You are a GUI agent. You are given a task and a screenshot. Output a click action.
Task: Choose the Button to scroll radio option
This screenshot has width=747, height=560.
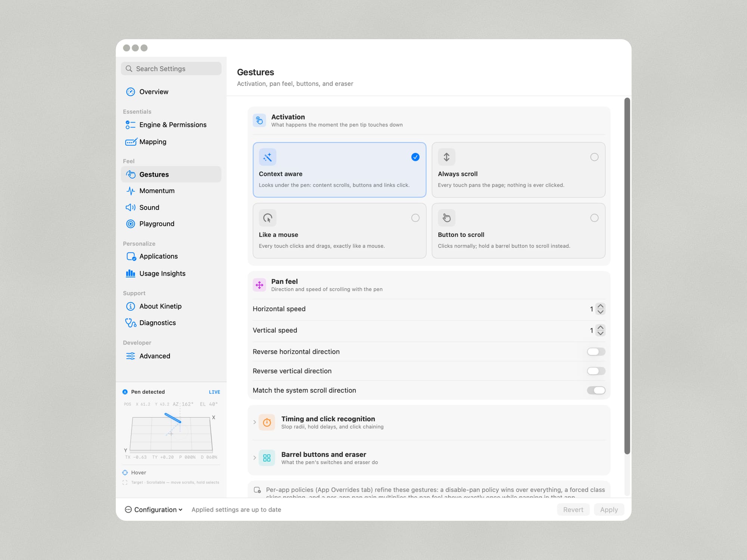tap(594, 218)
